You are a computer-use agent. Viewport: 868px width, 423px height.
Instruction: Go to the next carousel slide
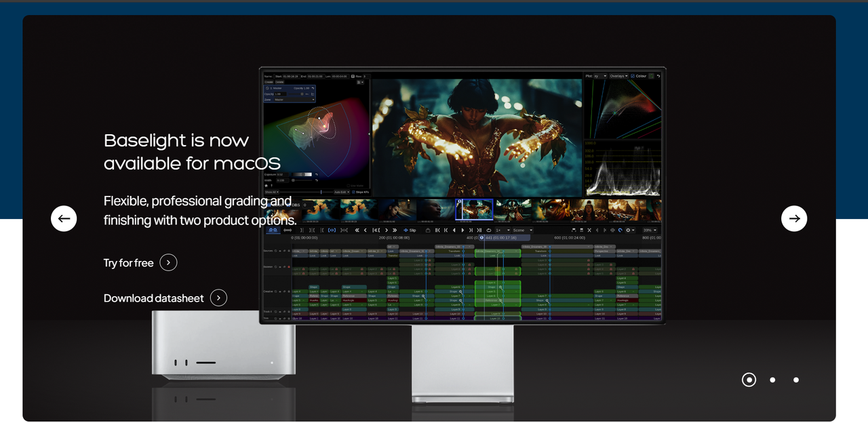pyautogui.click(x=794, y=218)
